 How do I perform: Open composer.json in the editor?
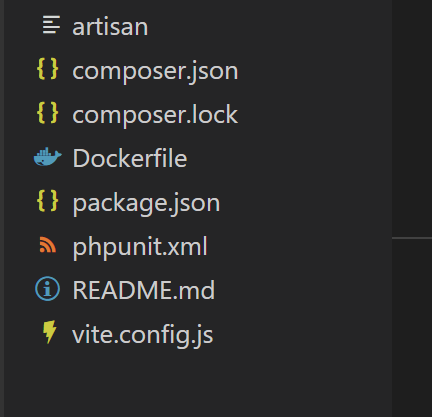point(155,71)
